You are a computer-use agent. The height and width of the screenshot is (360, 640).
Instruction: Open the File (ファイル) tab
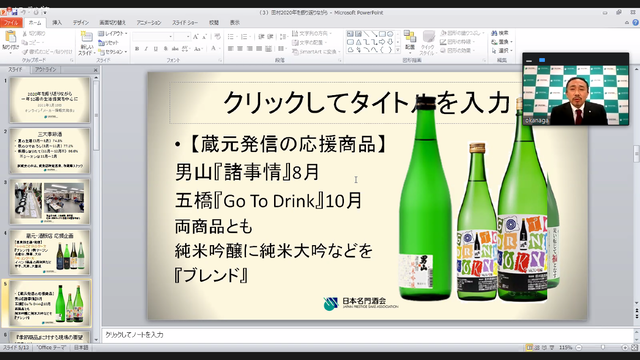(11, 23)
